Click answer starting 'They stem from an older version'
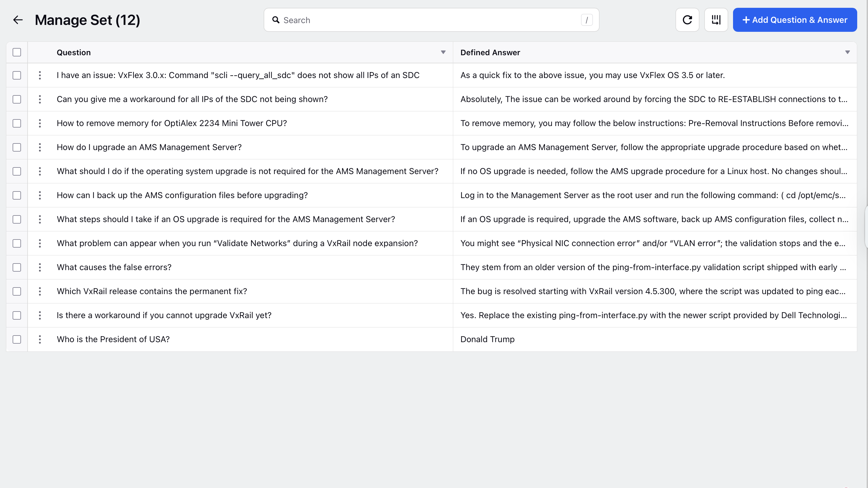 (653, 267)
